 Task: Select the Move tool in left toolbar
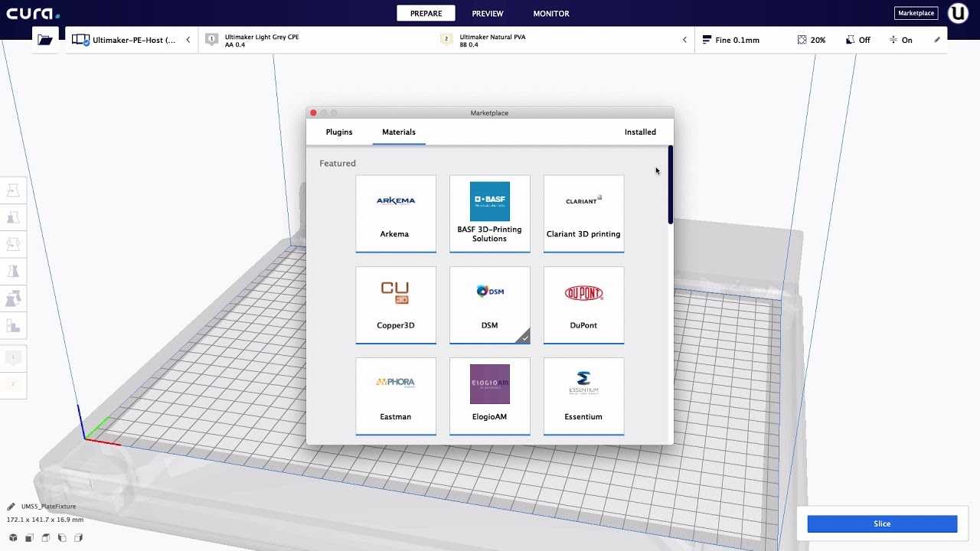13,191
